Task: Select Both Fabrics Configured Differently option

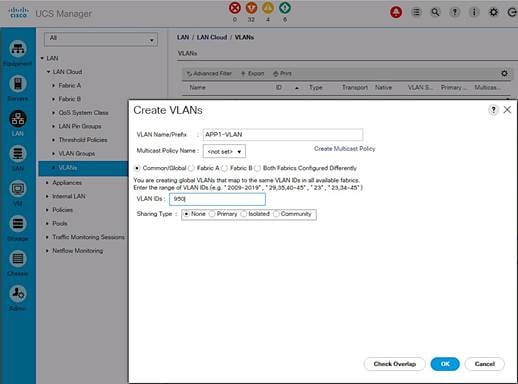Action: [x=257, y=168]
